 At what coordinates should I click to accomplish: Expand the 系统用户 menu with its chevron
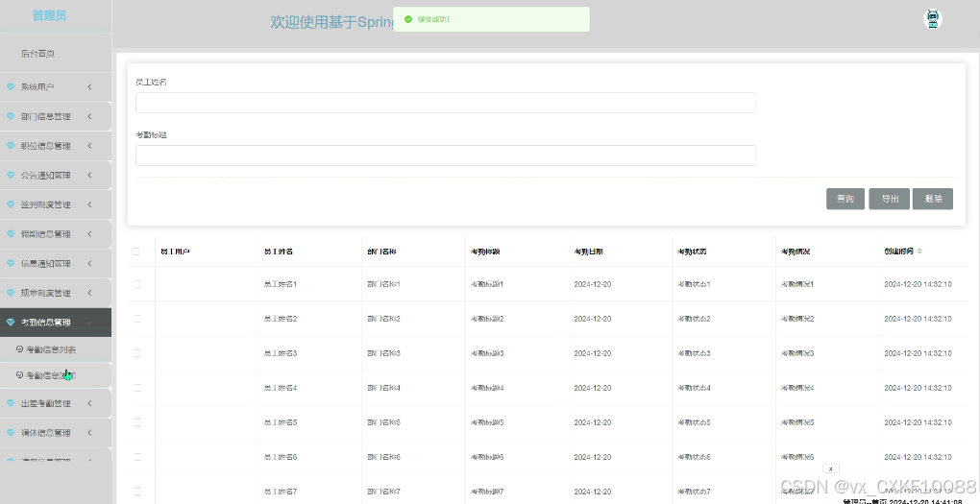point(90,86)
